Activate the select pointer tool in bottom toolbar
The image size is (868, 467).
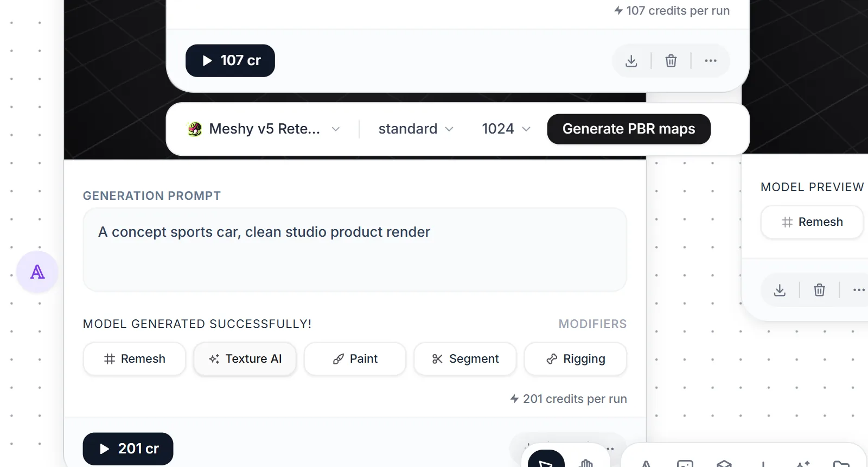pos(546,460)
